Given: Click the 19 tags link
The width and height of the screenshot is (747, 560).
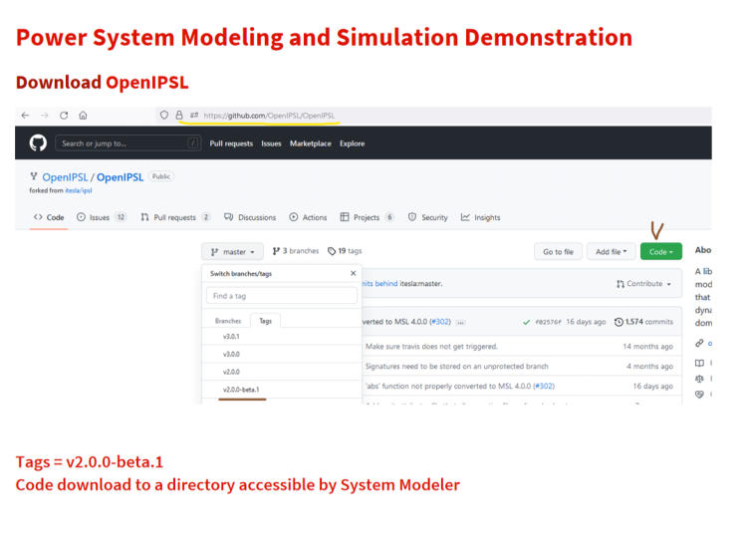Looking at the screenshot, I should pyautogui.click(x=345, y=251).
